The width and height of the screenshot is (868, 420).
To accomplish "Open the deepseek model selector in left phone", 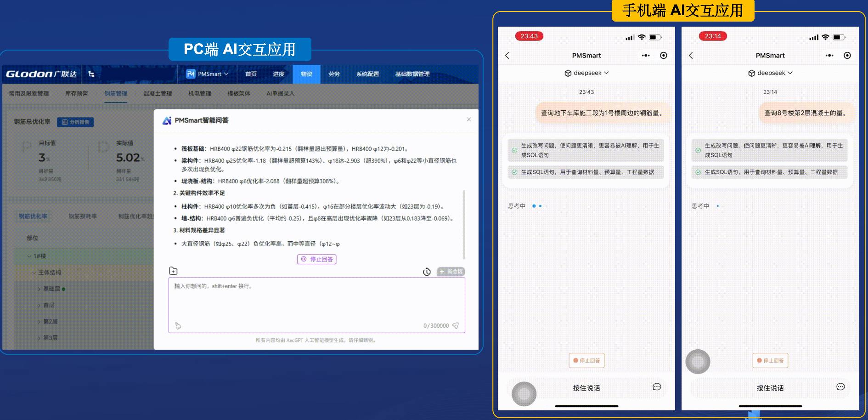I will (586, 73).
